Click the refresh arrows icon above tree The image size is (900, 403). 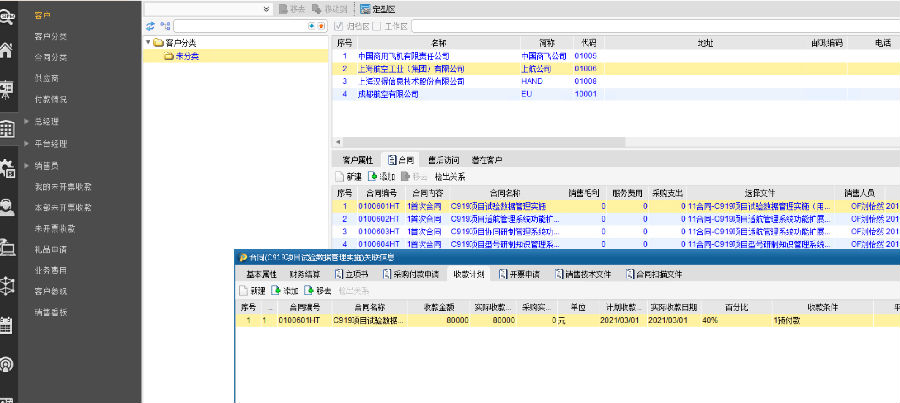click(151, 25)
